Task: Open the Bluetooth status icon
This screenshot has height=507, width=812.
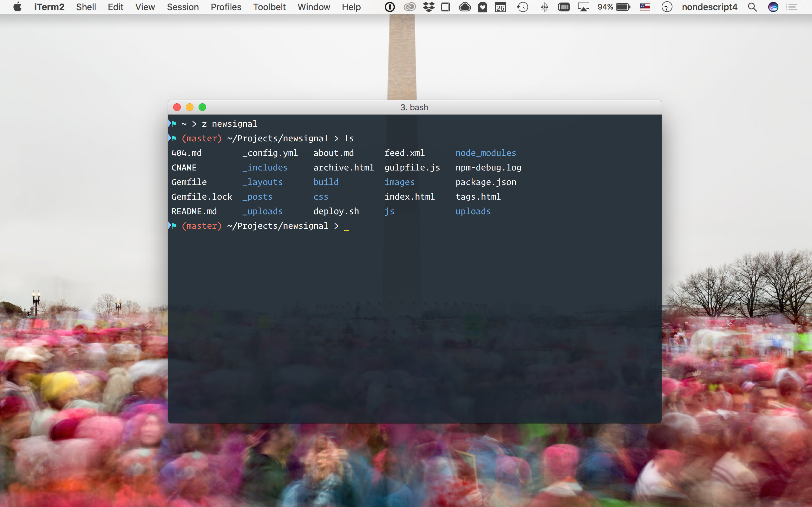Action: [544, 7]
